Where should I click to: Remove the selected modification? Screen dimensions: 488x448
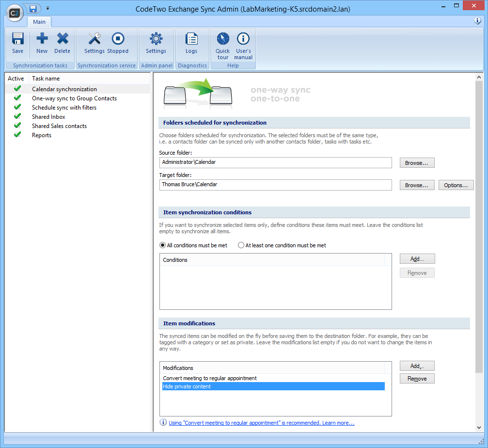pos(417,379)
